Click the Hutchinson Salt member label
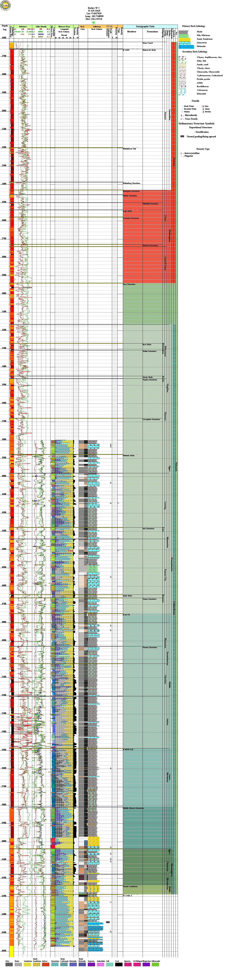Screen dimensions: 228x980 tap(129, 149)
